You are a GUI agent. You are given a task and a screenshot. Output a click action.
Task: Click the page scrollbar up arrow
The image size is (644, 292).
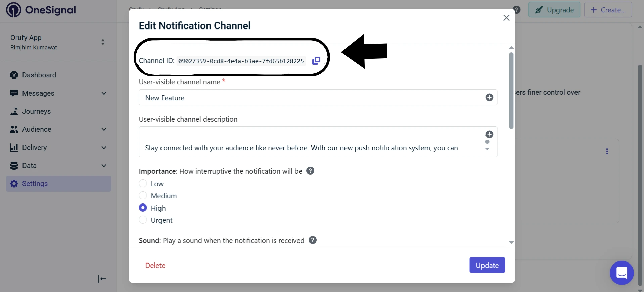(640, 27)
